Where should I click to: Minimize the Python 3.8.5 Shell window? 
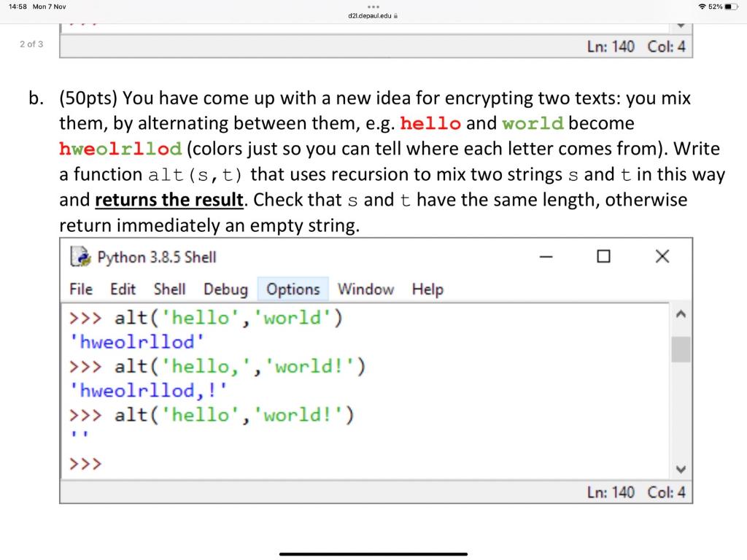click(x=546, y=257)
